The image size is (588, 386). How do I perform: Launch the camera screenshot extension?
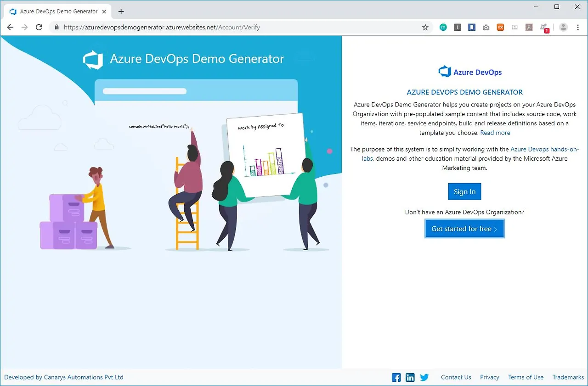tap(486, 28)
